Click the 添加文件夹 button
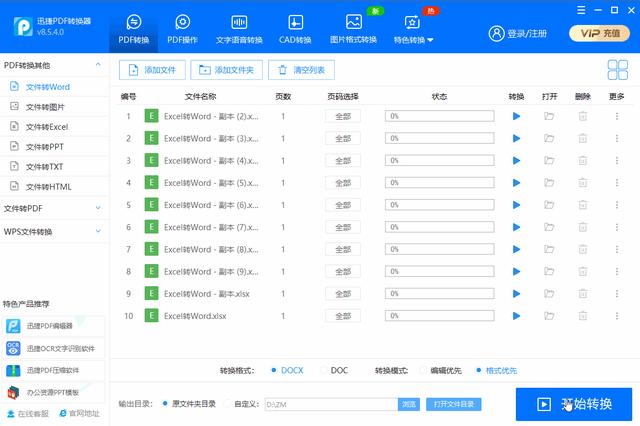This screenshot has height=426, width=640. point(227,70)
